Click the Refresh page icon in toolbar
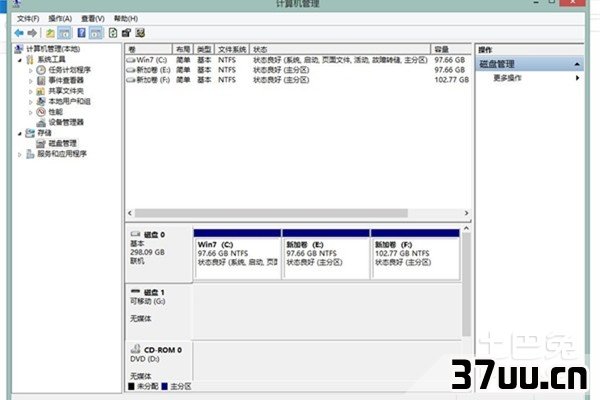 113,33
